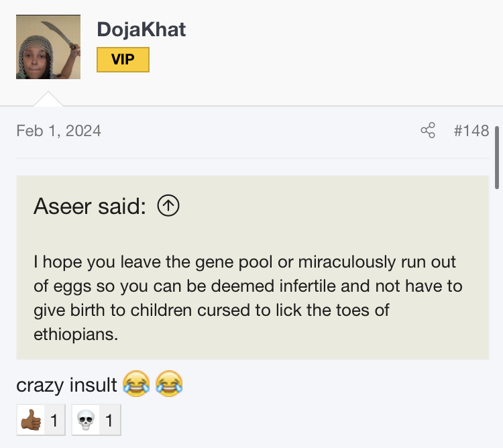Click the thumbs-up reaction emoji

tap(30, 422)
